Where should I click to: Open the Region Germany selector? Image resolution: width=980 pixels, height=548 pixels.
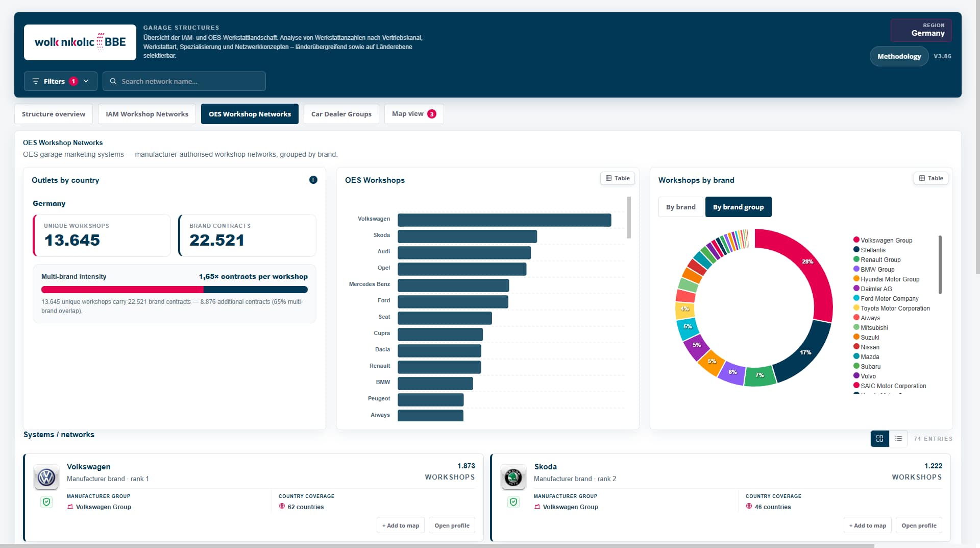pyautogui.click(x=921, y=30)
